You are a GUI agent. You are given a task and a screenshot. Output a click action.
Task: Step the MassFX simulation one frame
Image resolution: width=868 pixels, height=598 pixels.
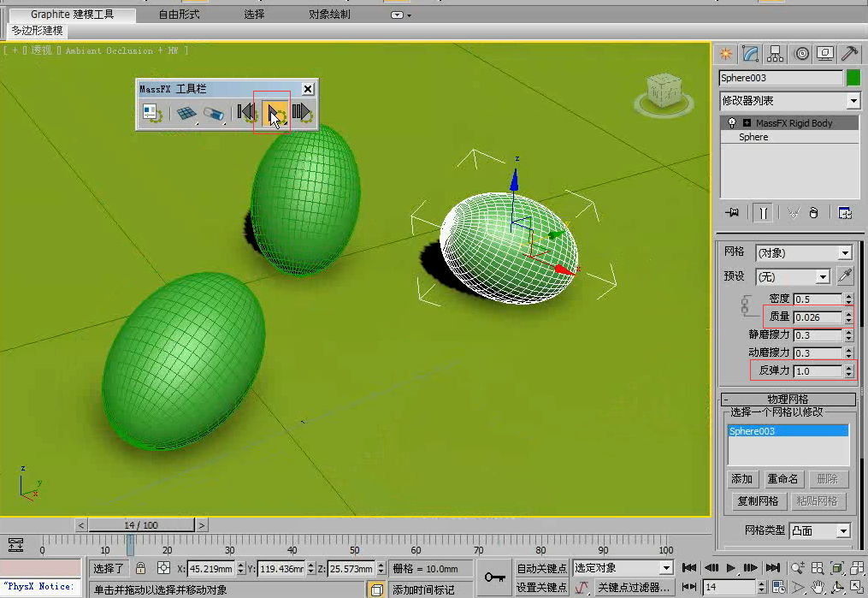302,112
